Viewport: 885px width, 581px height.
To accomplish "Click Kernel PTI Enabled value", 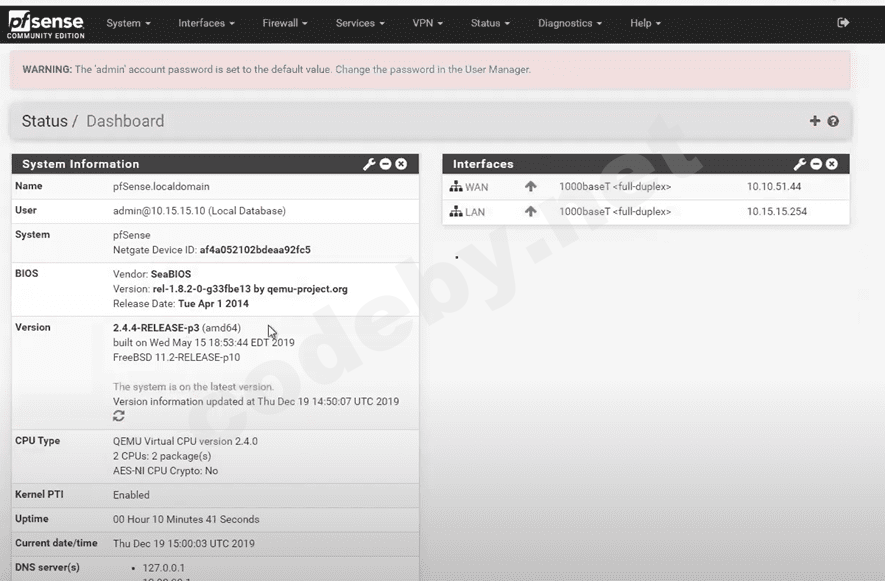I will (x=132, y=495).
